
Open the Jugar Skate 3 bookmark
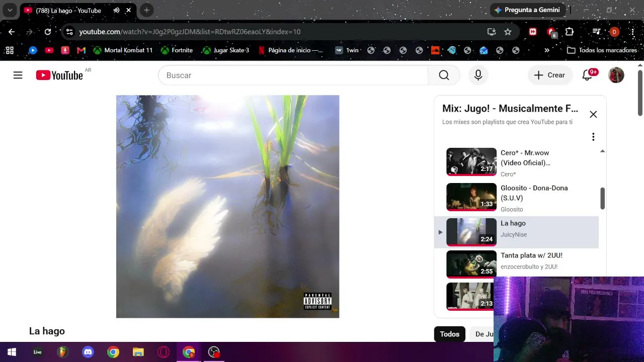tap(225, 50)
